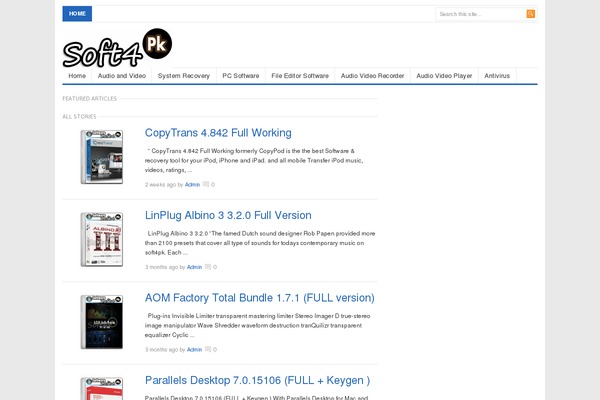Click Admin author link under CopyTrans post
Image resolution: width=600 pixels, height=400 pixels.
192,184
